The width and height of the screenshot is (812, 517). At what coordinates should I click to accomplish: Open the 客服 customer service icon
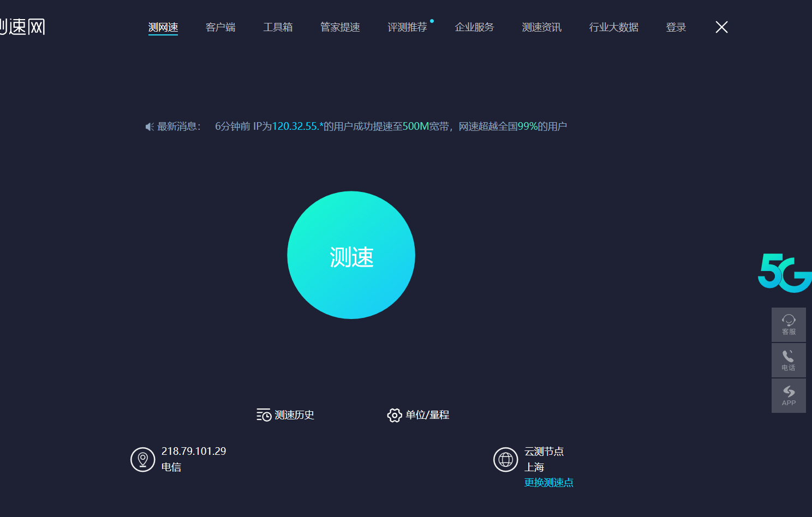pyautogui.click(x=789, y=324)
